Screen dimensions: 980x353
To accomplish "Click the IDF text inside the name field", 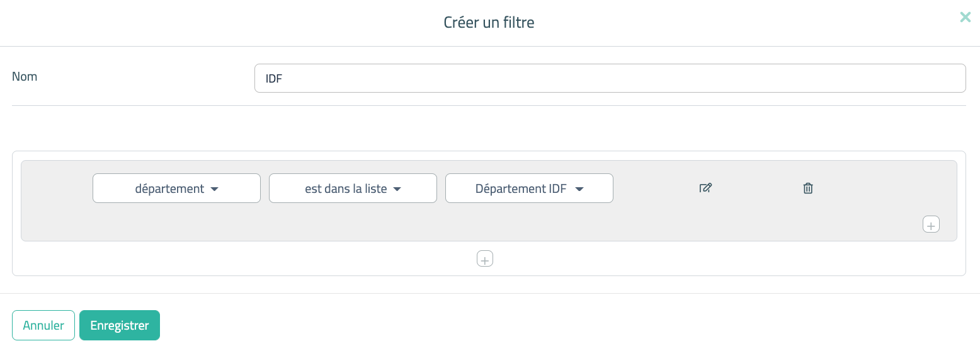I will click(x=274, y=79).
